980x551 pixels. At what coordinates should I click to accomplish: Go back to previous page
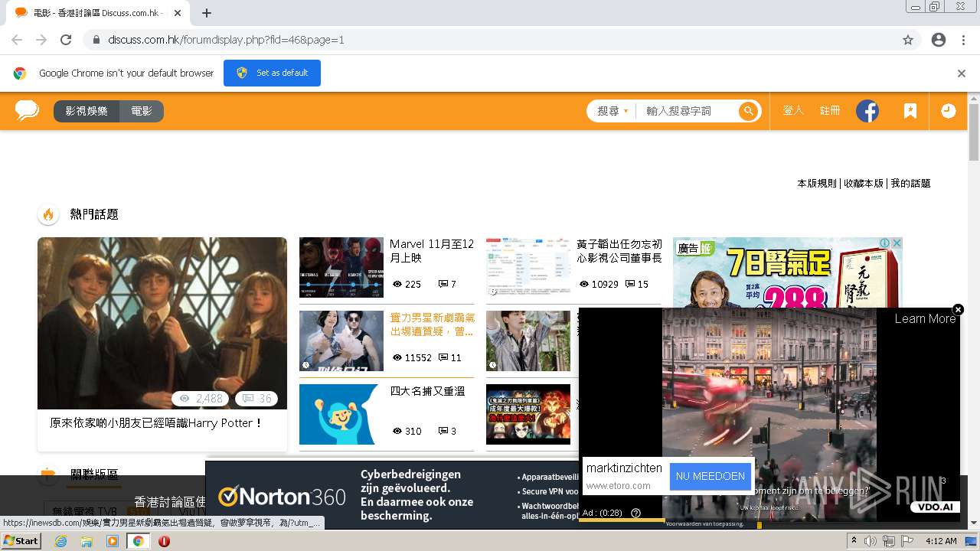17,40
